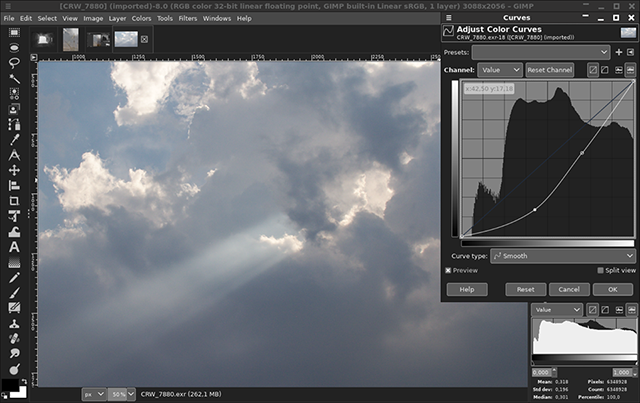
Task: Open the px units dropdown
Action: [x=94, y=394]
